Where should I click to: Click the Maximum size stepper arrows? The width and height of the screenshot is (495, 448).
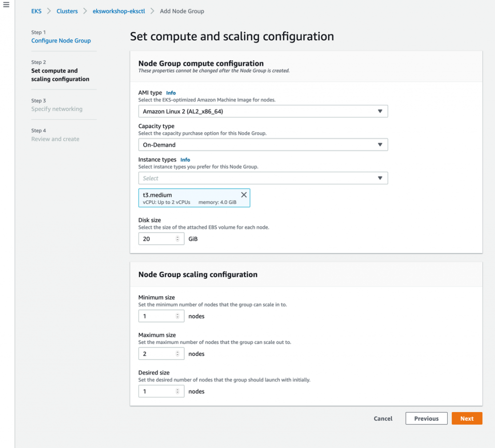pyautogui.click(x=177, y=354)
